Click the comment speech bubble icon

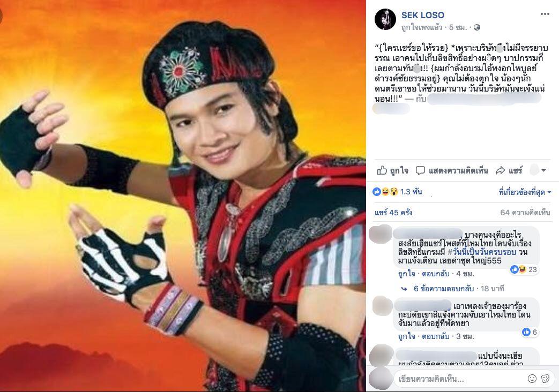(420, 170)
